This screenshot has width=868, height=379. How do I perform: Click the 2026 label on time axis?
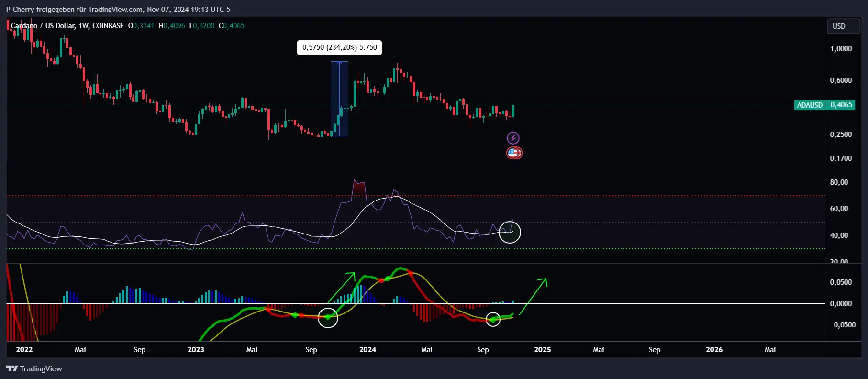click(x=714, y=350)
